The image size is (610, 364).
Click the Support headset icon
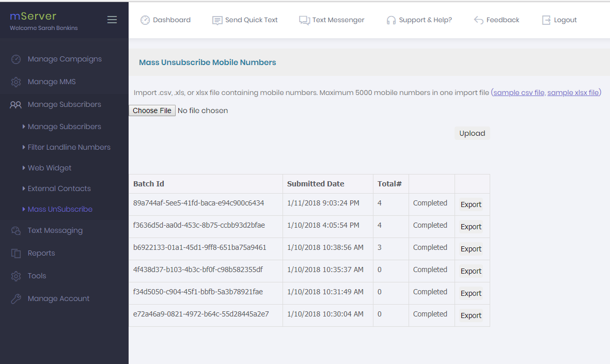pyautogui.click(x=391, y=20)
